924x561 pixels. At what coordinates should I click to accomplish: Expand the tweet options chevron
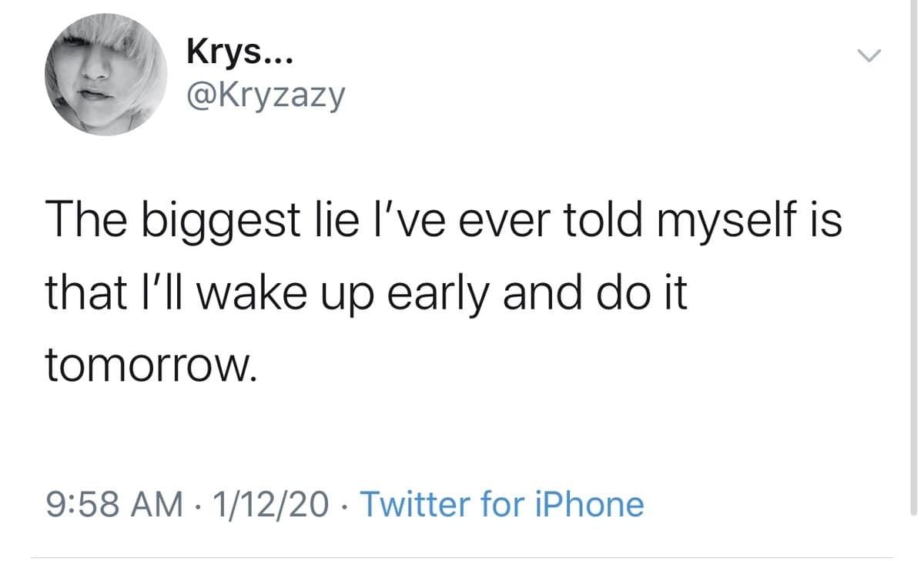tap(869, 55)
